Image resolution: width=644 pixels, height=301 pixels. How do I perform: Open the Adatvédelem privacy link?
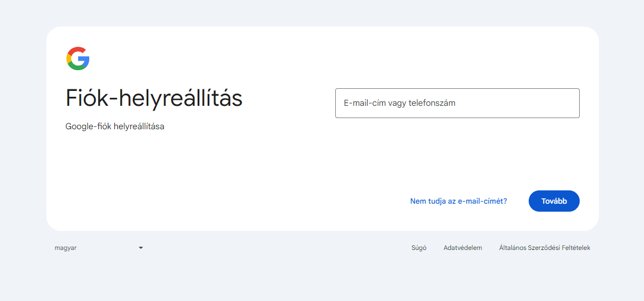click(x=463, y=248)
